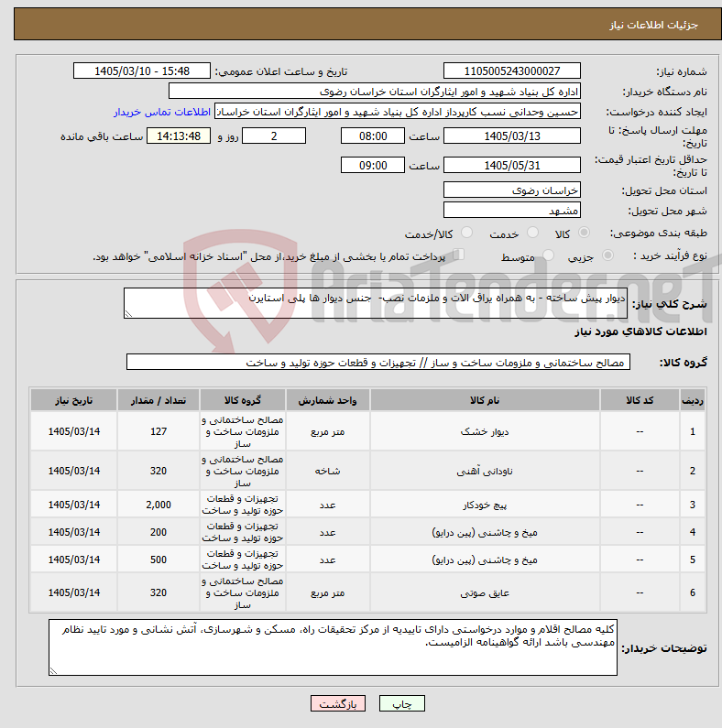This screenshot has height=728, width=722.
Task: Click the واحد شمارش column header
Action: tap(327, 400)
